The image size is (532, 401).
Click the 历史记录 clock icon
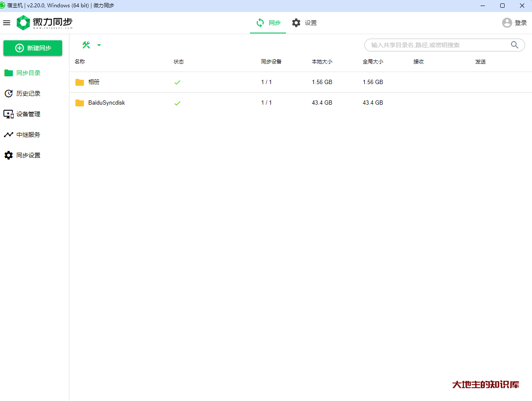coord(9,93)
